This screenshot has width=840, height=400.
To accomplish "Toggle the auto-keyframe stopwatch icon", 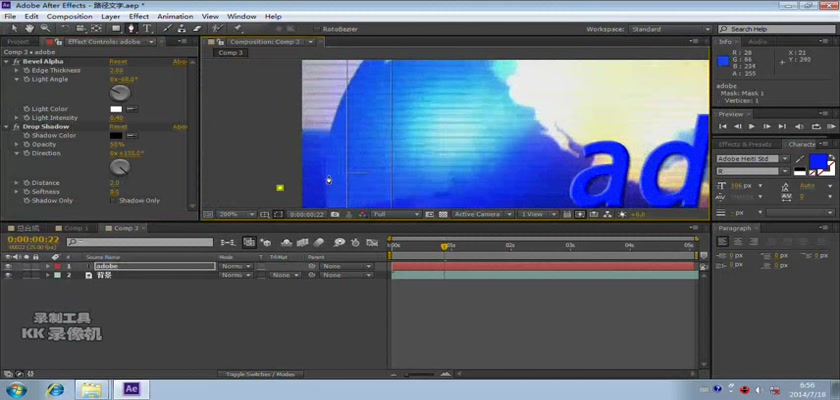I will 355,243.
